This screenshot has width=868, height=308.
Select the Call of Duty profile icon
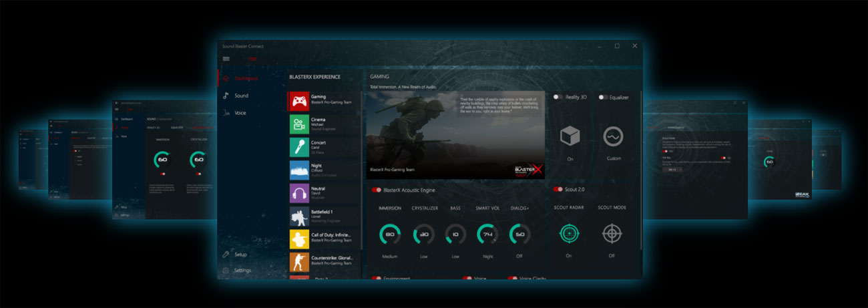299,239
